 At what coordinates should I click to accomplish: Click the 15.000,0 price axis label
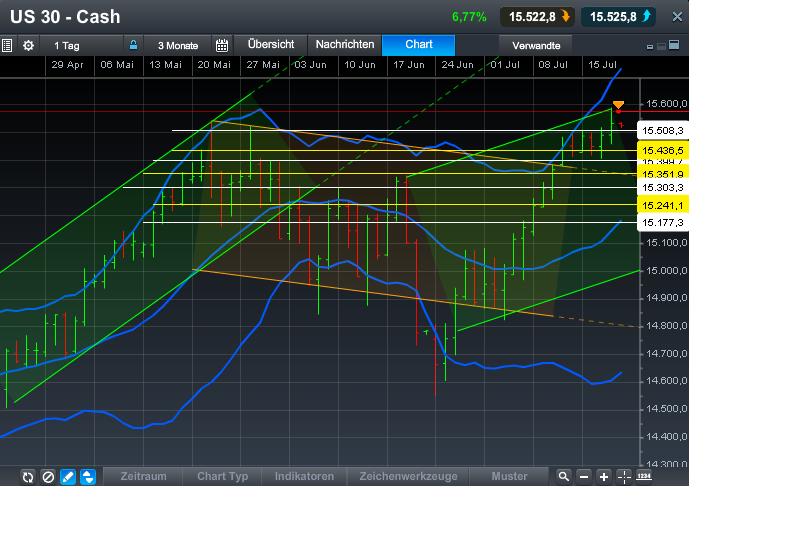pos(666,270)
